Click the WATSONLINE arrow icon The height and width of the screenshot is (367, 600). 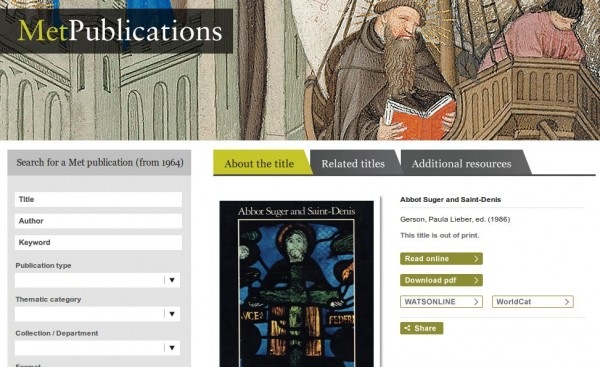pos(476,302)
